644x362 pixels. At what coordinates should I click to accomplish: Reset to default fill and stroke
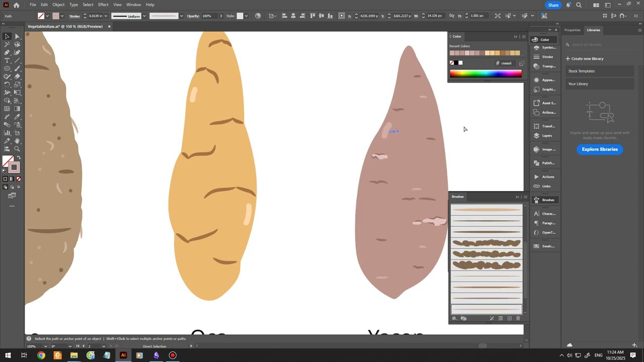pyautogui.click(x=5, y=171)
